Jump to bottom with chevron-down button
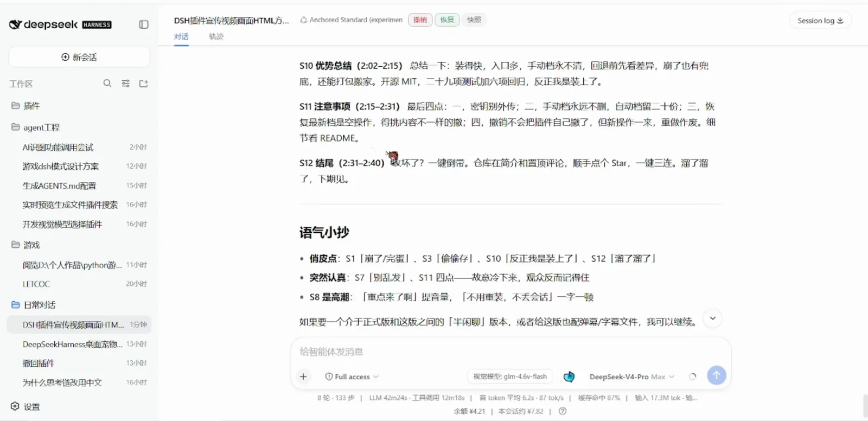868x421 pixels. tap(713, 318)
